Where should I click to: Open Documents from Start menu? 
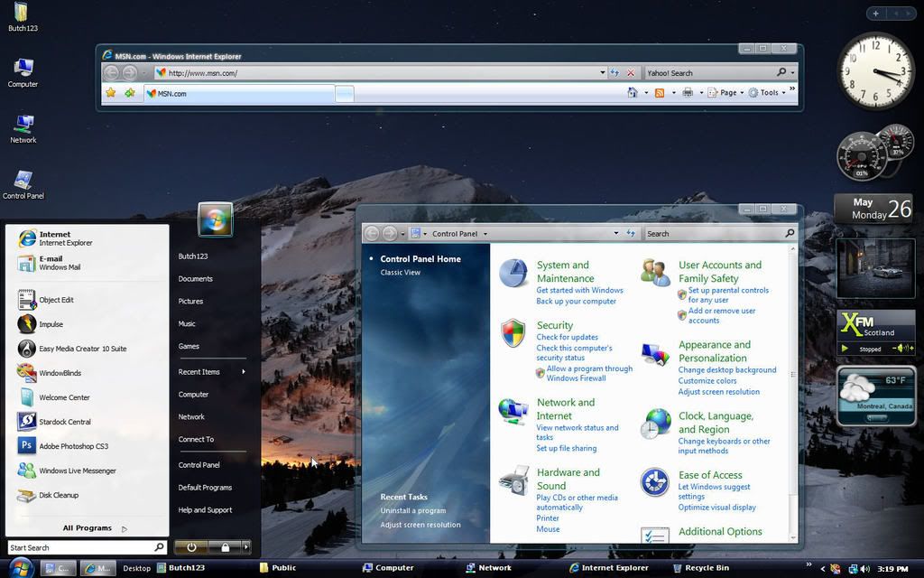[x=195, y=278]
